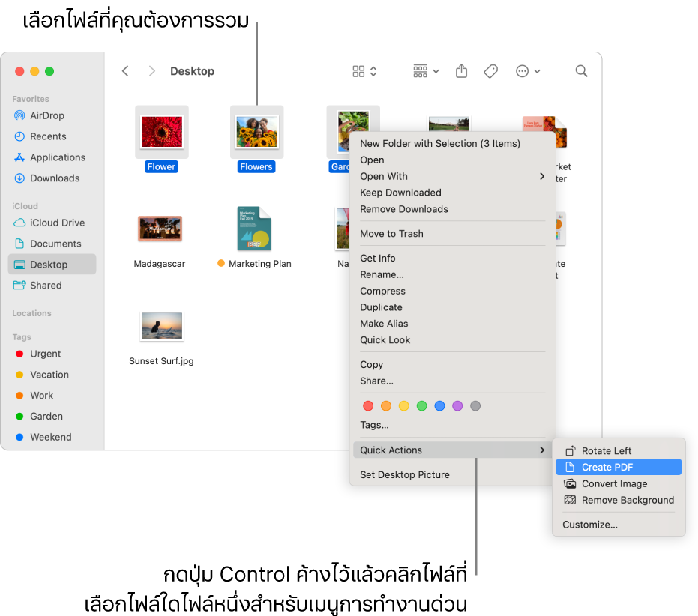Switch view using icon view button
Viewport: 698px width, 616px height.
click(x=364, y=71)
